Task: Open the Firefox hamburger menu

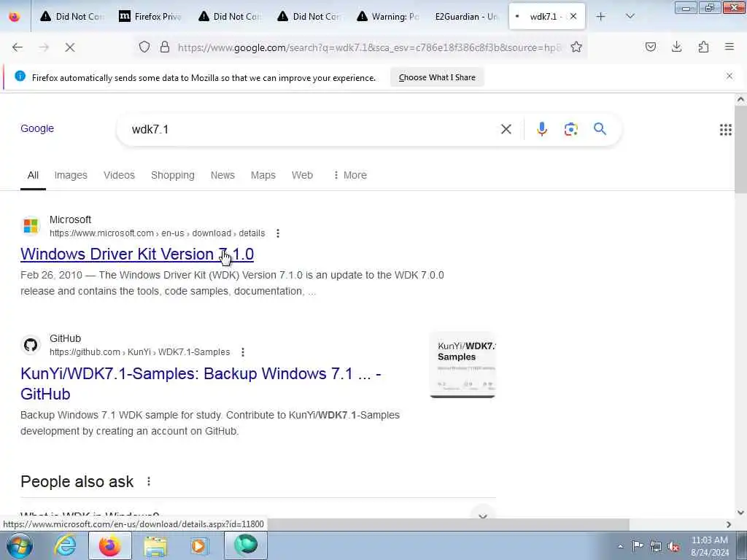Action: [x=729, y=47]
